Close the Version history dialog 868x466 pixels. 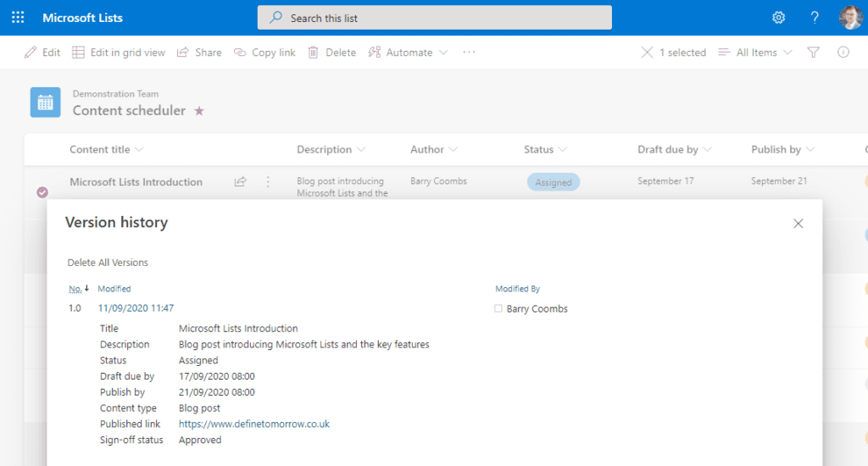[x=798, y=224]
